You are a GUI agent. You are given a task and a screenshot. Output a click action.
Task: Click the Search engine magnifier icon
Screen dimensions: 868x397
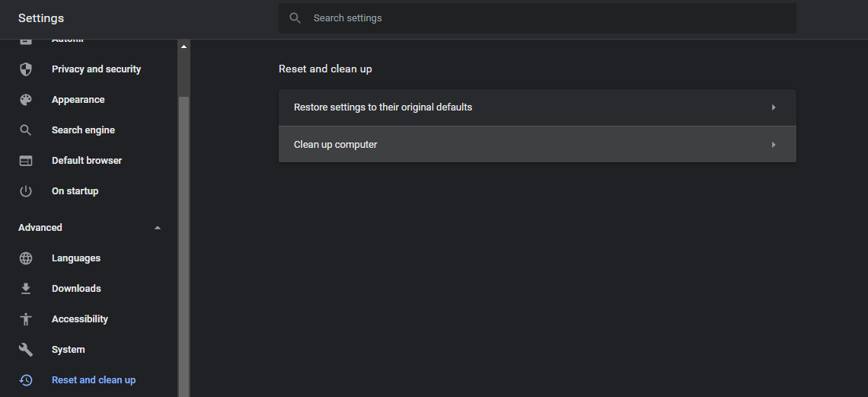26,130
